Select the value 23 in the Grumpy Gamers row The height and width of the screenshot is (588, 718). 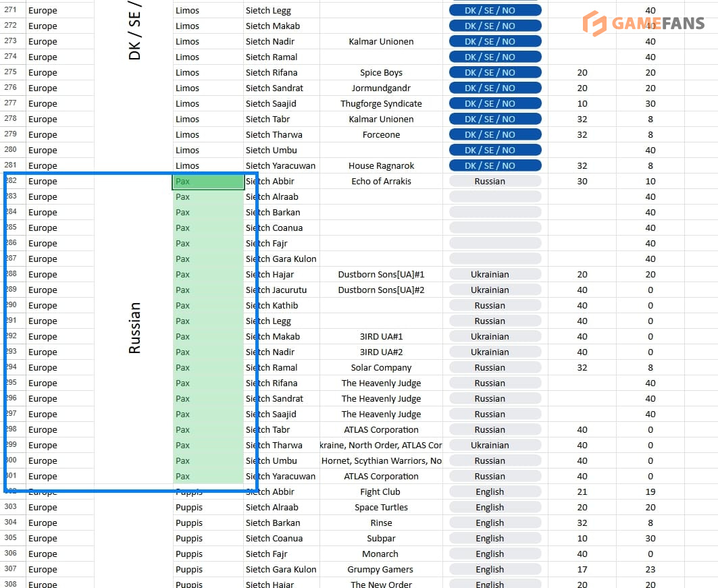pyautogui.click(x=650, y=569)
